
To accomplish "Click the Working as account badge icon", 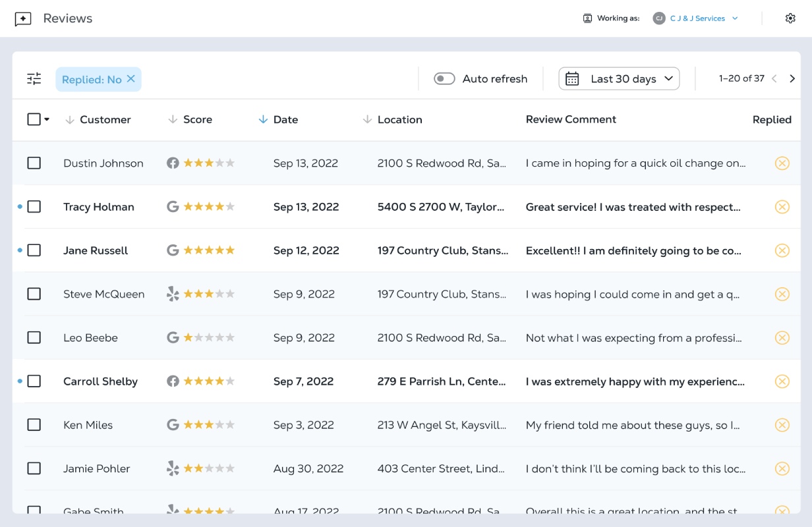I will [587, 18].
